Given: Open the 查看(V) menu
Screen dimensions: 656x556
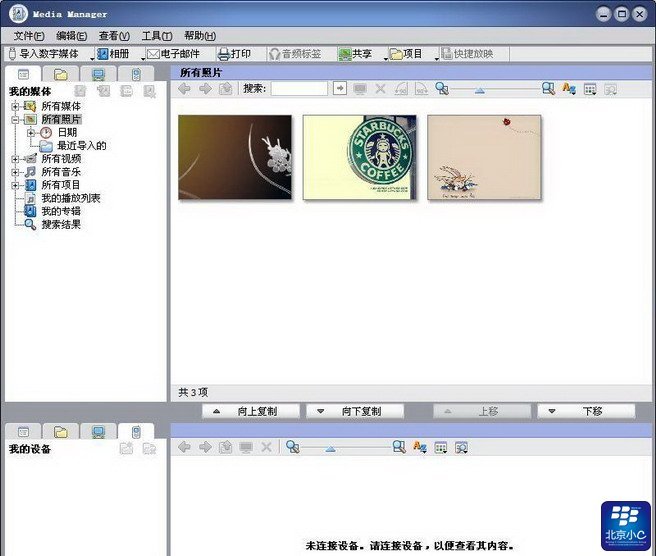Looking at the screenshot, I should 114,36.
